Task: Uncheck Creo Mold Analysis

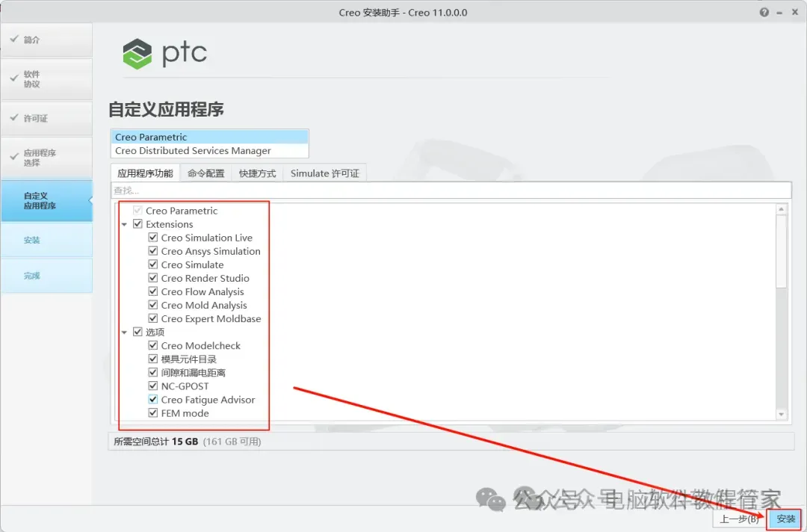Action: click(153, 305)
